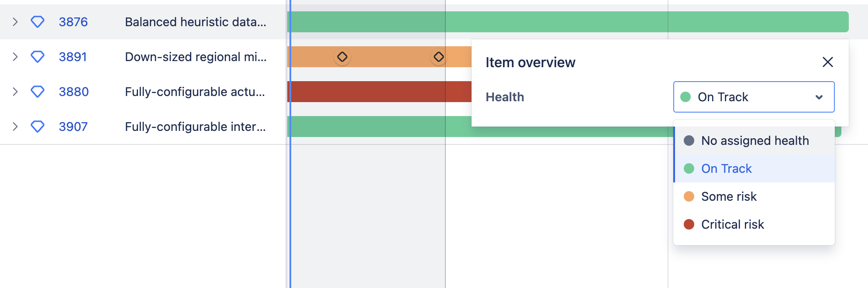Click the epic icon beside issue 3880

pyautogui.click(x=37, y=92)
